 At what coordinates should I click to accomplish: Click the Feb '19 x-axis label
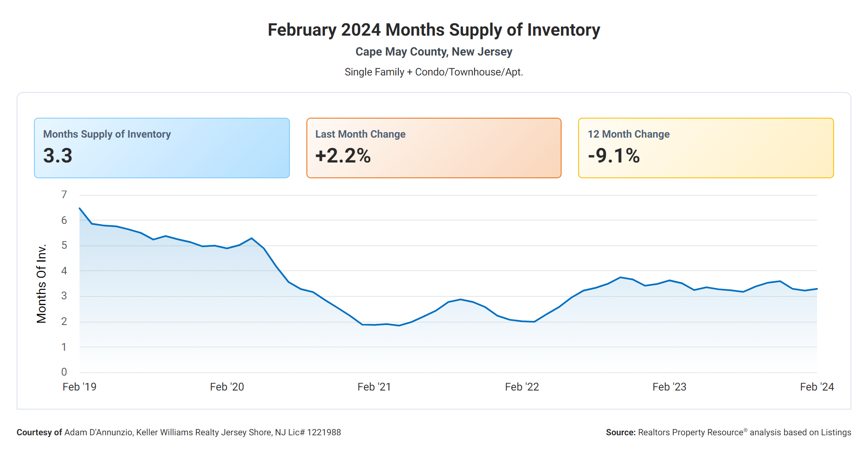coord(80,387)
